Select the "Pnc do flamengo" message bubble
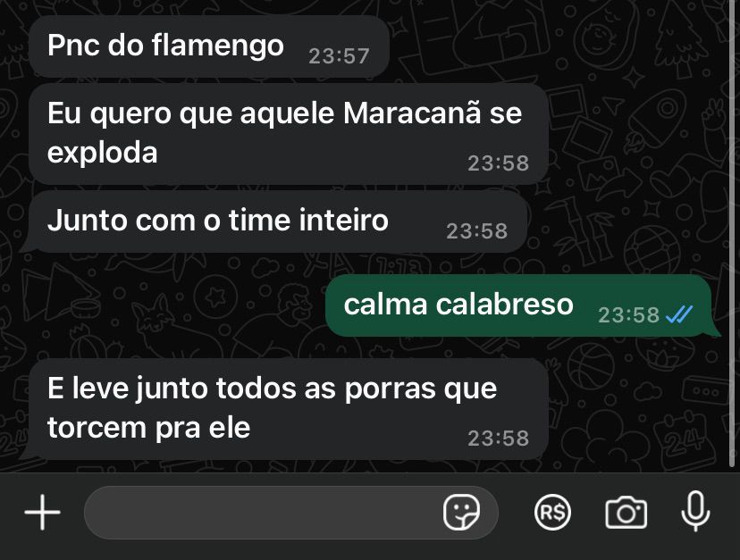 point(209,46)
